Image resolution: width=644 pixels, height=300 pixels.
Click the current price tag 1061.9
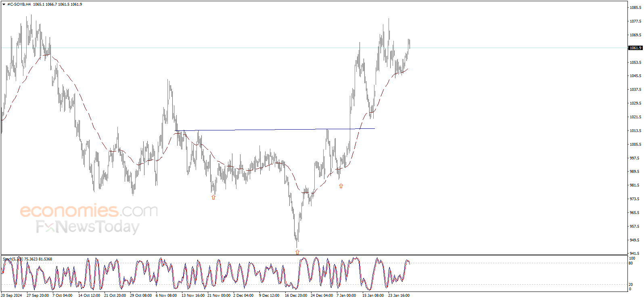click(x=635, y=48)
